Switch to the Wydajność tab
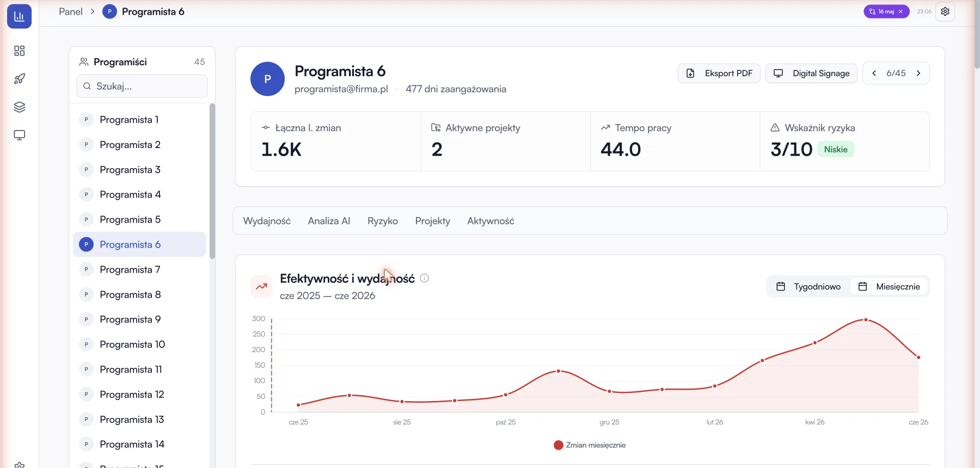Viewport: 980px width, 468px height. pos(267,221)
